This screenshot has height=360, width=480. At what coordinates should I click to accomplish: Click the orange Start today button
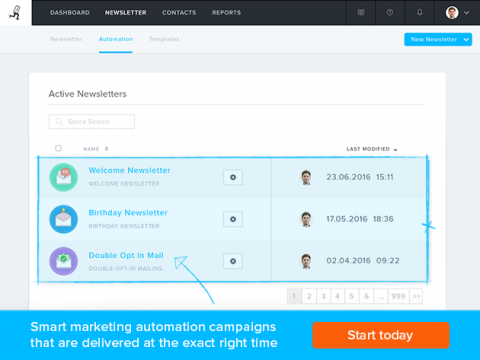381,335
